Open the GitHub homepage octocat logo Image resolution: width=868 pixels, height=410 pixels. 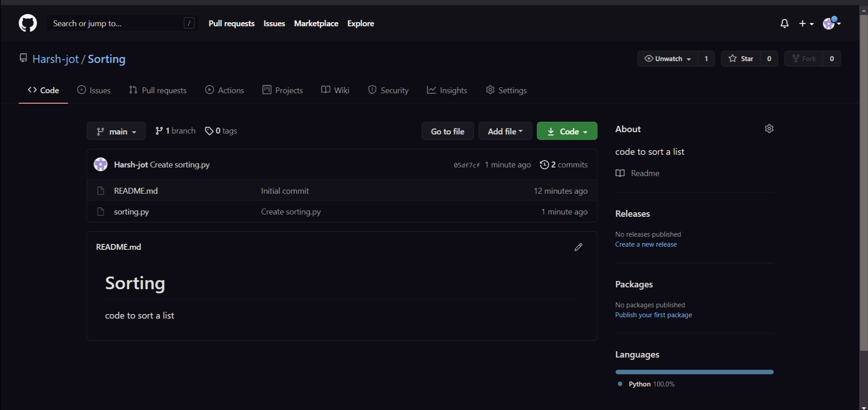pyautogui.click(x=28, y=23)
